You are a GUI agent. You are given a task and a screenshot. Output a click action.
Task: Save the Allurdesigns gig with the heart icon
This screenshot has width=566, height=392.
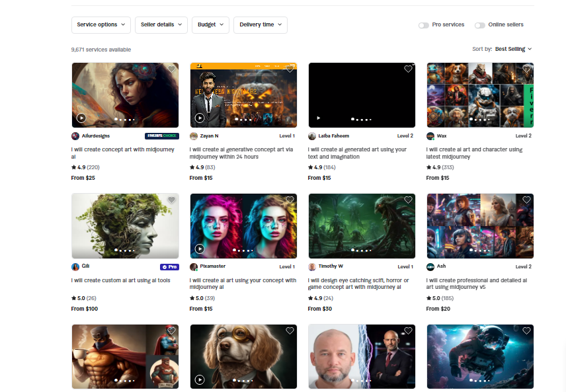pyautogui.click(x=171, y=69)
